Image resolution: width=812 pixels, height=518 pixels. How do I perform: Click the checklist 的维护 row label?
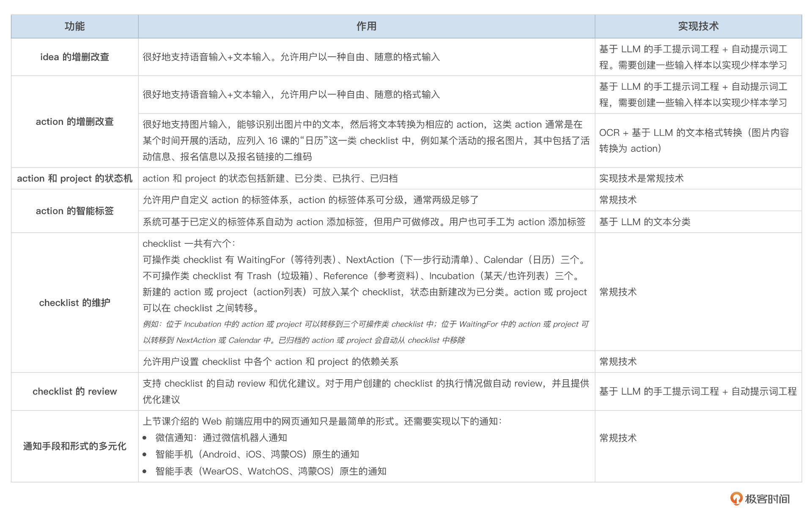[74, 302]
